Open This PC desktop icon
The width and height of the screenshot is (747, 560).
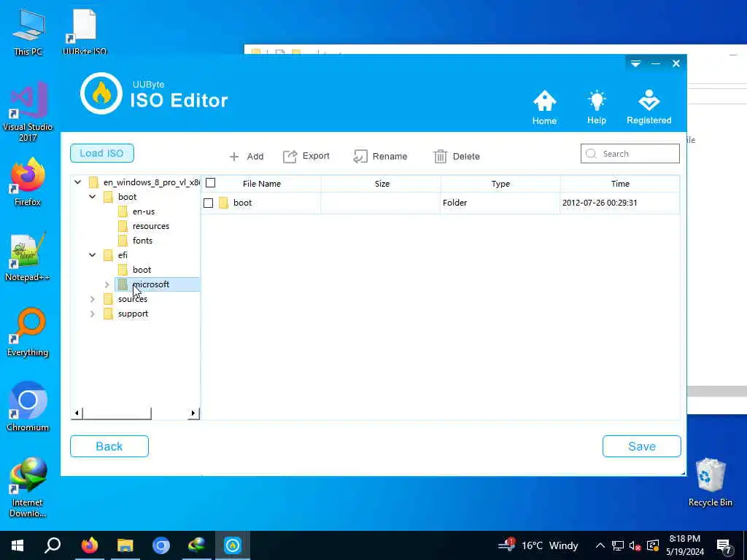tap(28, 33)
